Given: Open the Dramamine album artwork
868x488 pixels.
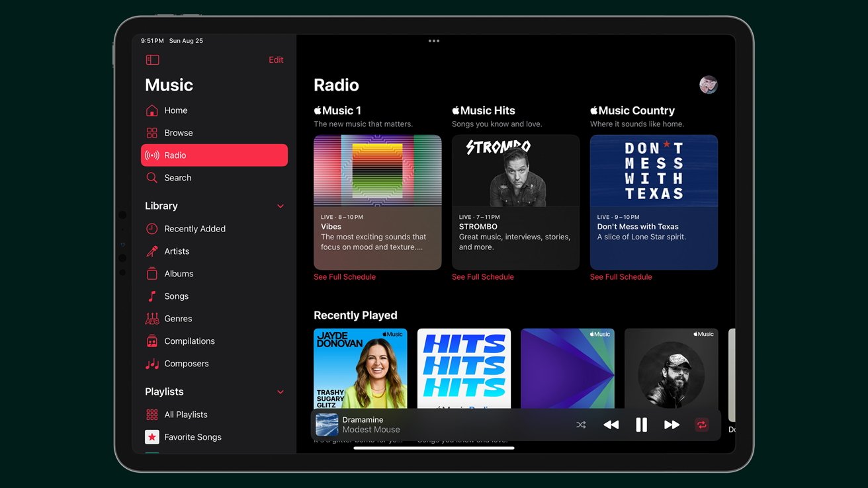Looking at the screenshot, I should tap(327, 425).
